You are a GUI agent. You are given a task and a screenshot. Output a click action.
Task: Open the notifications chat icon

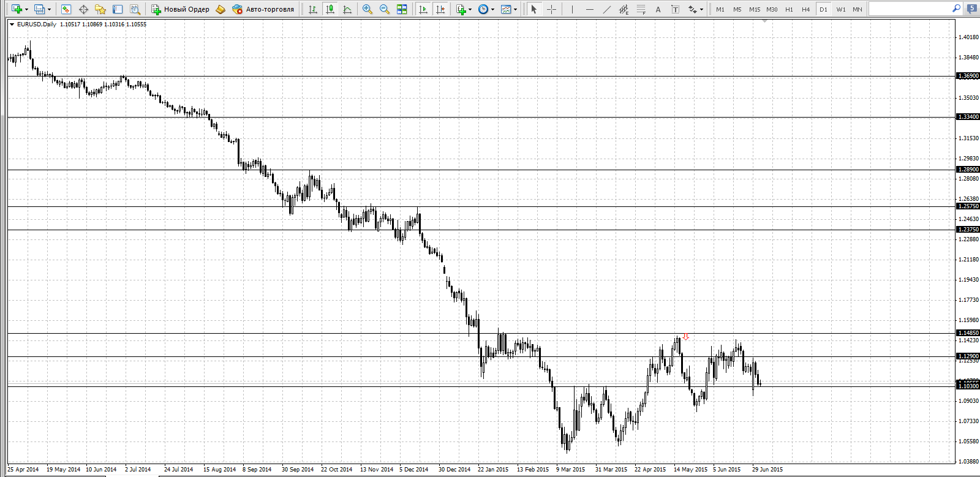pos(972,9)
